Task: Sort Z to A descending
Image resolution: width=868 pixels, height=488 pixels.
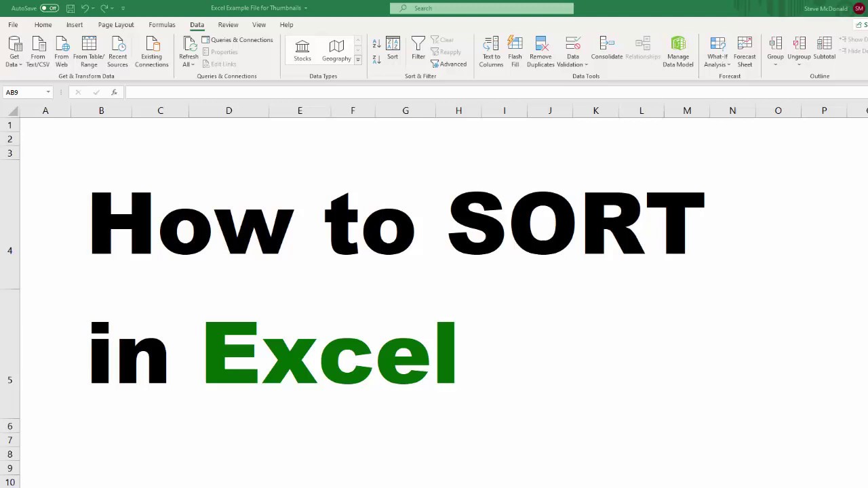Action: (376, 59)
